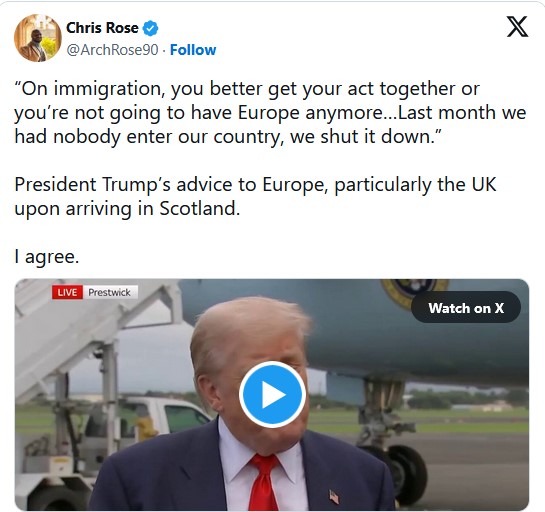This screenshot has height=512, width=545.
Task: Click the presidential seal on the aircraft
Action: (x=414, y=292)
